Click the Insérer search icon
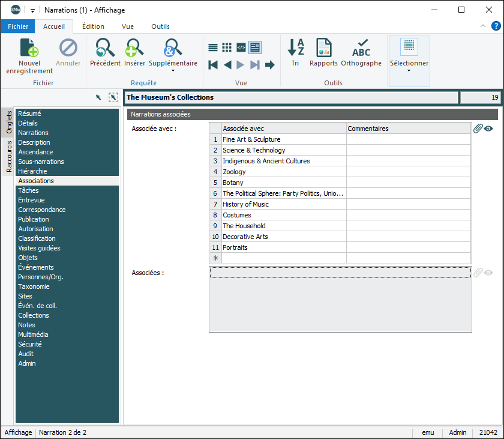The image size is (504, 439). (x=134, y=48)
